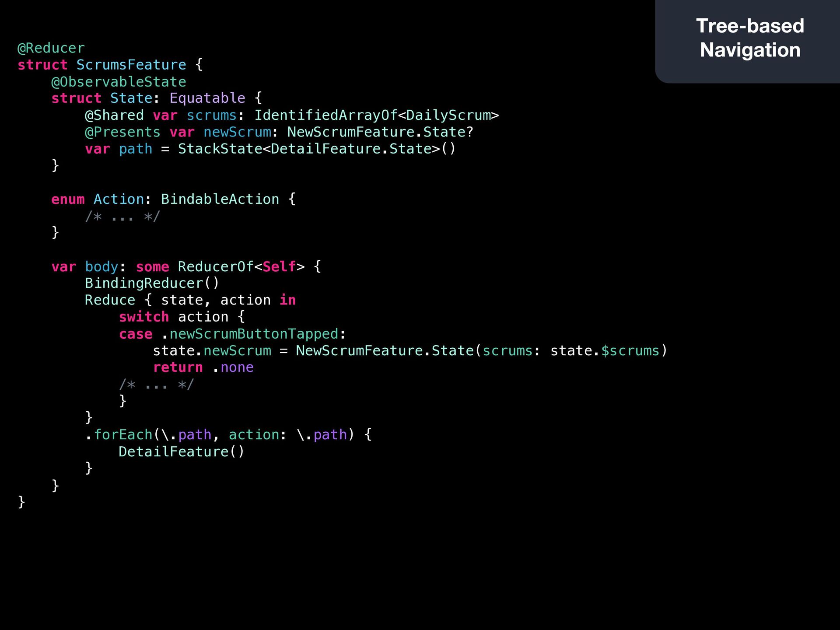
Task: Click the @Presents property wrapper
Action: tap(122, 132)
